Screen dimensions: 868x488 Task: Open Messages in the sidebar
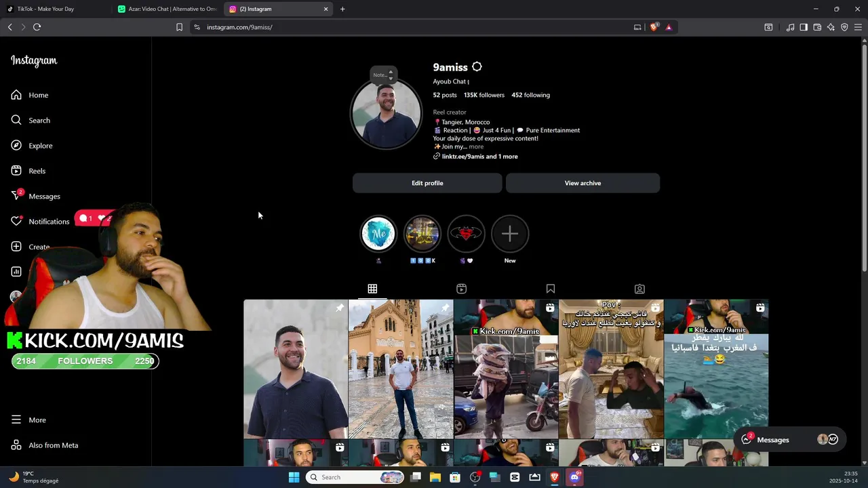click(x=35, y=196)
